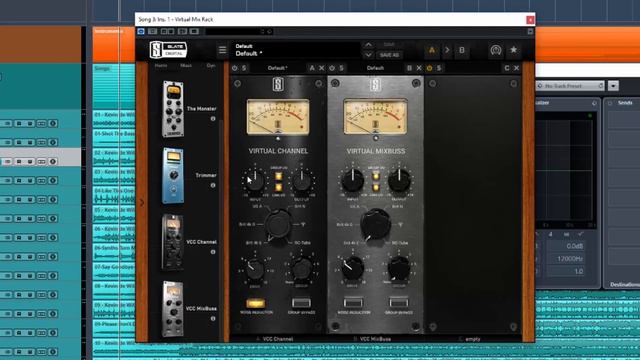Show info for the Trimmer module
The width and height of the screenshot is (640, 360).
point(213,185)
